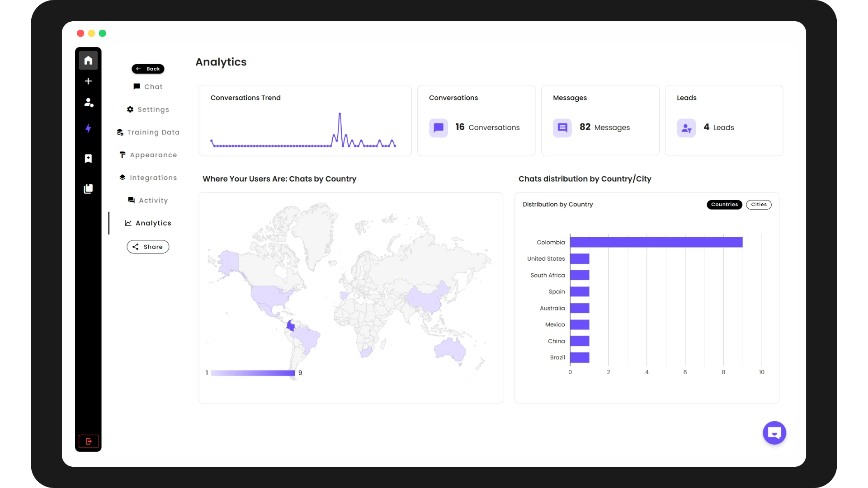Click the library documents icon
The image size is (868, 488).
coord(88,188)
